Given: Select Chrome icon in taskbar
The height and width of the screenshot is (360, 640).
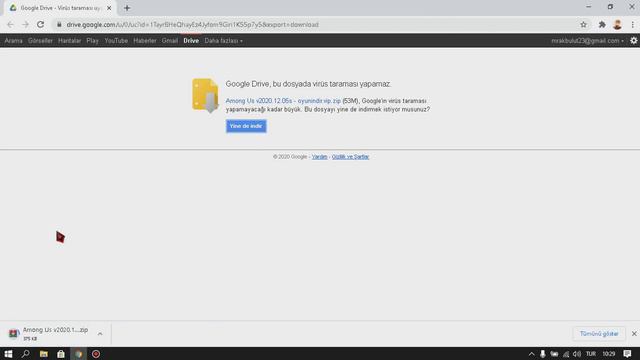Looking at the screenshot, I should (x=78, y=354).
